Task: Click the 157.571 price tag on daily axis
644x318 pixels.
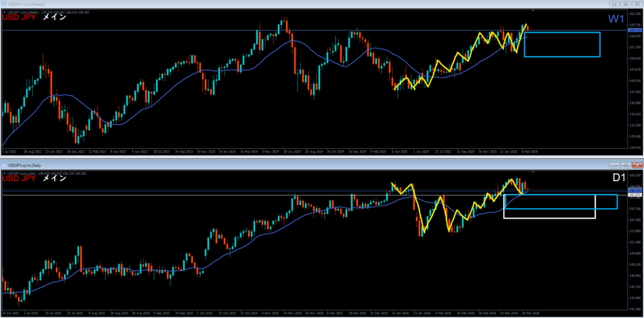Action: pyautogui.click(x=633, y=195)
